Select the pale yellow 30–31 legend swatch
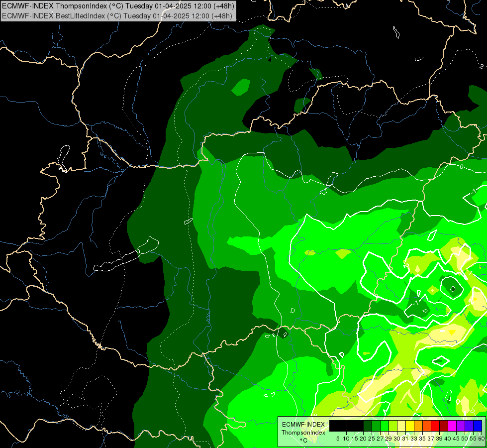Image resolution: width=487 pixels, height=448 pixels. coord(401,426)
